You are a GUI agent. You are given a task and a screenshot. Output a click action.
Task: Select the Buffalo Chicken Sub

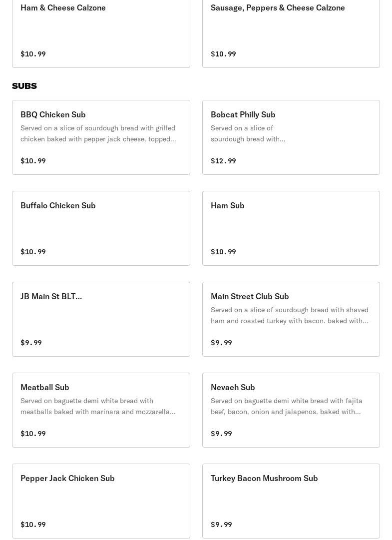101,228
